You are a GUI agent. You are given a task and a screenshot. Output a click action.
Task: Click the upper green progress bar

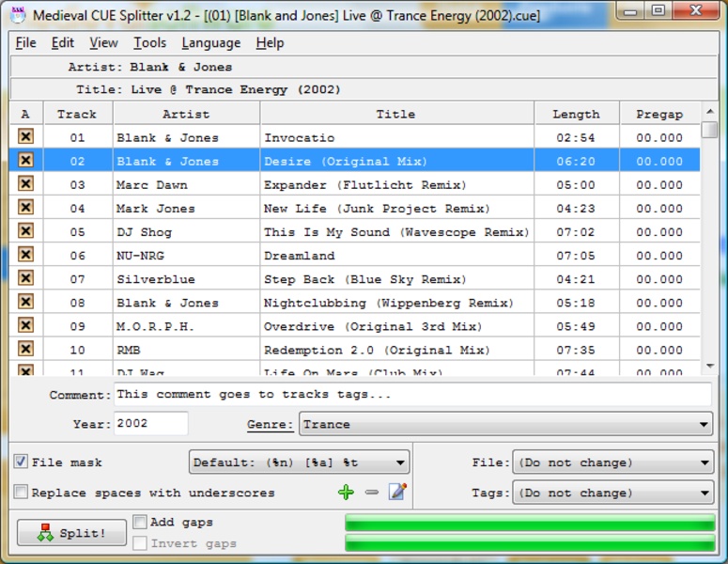tap(529, 523)
